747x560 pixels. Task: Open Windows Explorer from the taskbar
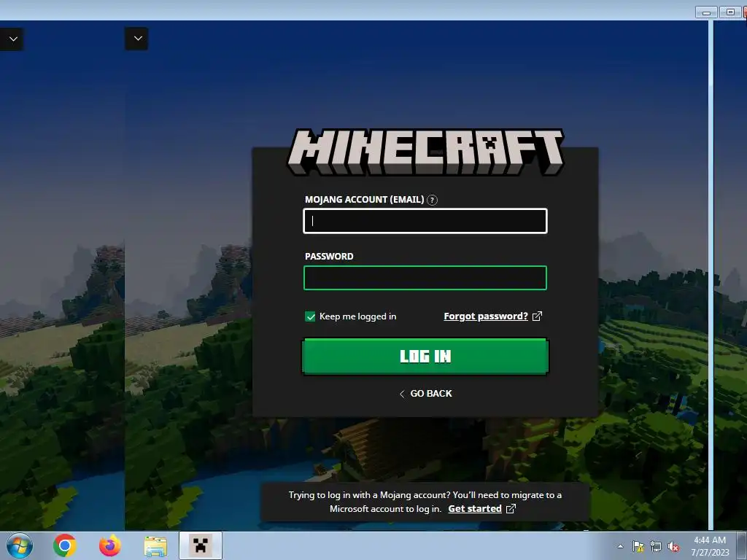pyautogui.click(x=155, y=546)
